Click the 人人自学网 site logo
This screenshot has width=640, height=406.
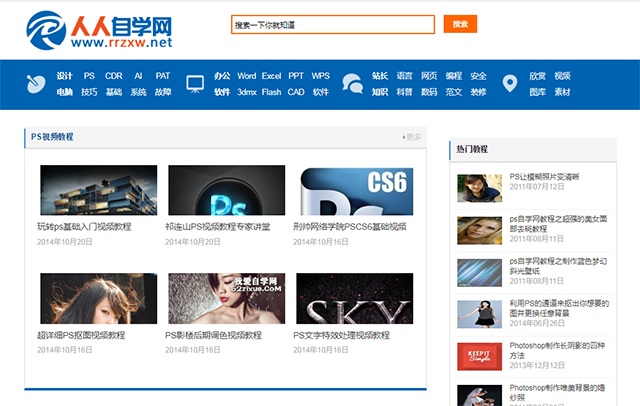coord(99,29)
